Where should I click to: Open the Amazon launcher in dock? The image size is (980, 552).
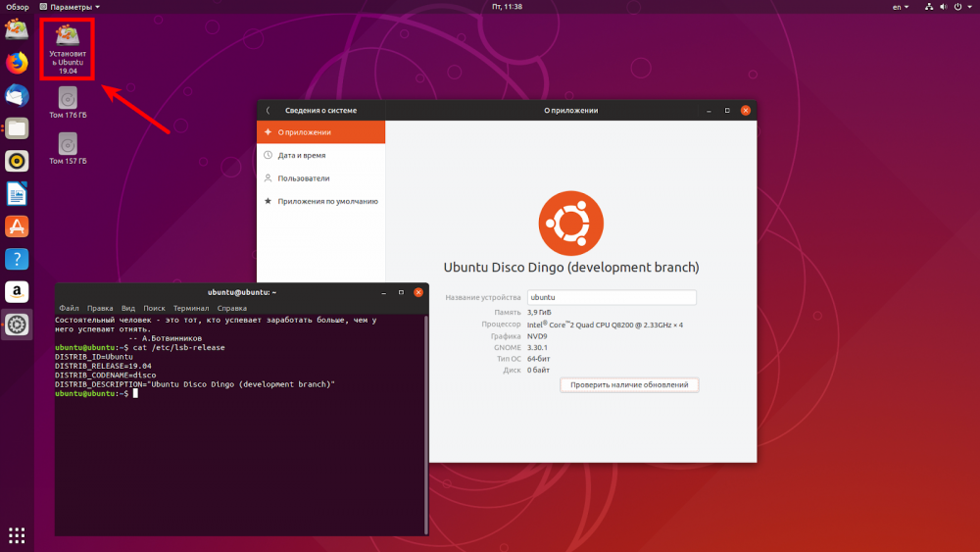click(x=17, y=292)
